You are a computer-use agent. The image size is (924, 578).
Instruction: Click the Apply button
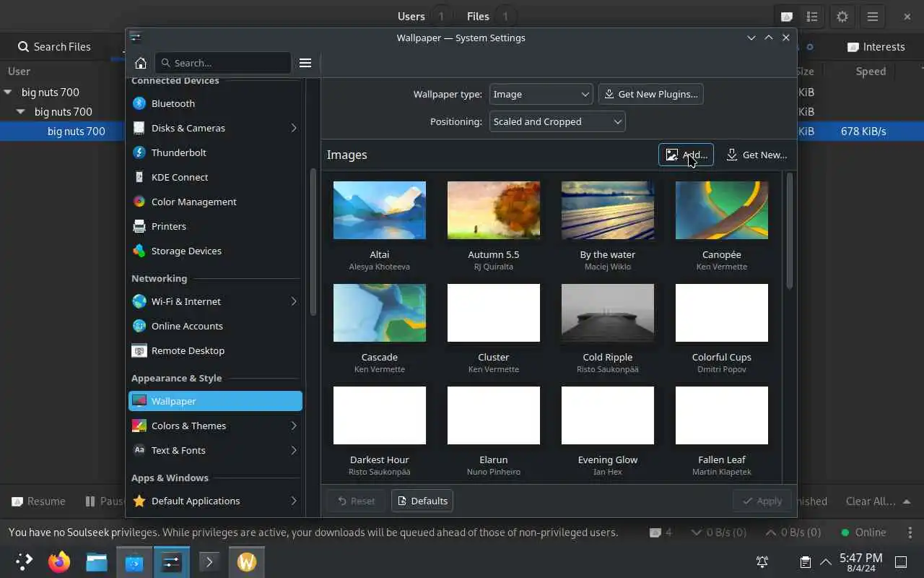tap(762, 501)
